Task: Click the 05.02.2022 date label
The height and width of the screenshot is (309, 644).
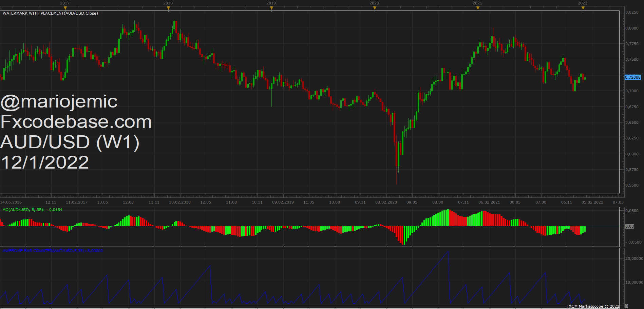Action: [x=592, y=202]
